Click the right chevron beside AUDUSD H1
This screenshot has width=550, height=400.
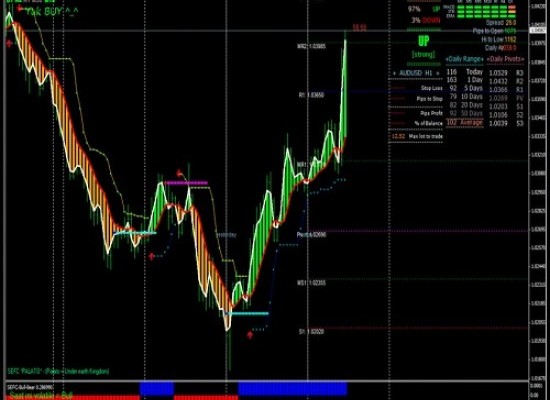coord(437,73)
